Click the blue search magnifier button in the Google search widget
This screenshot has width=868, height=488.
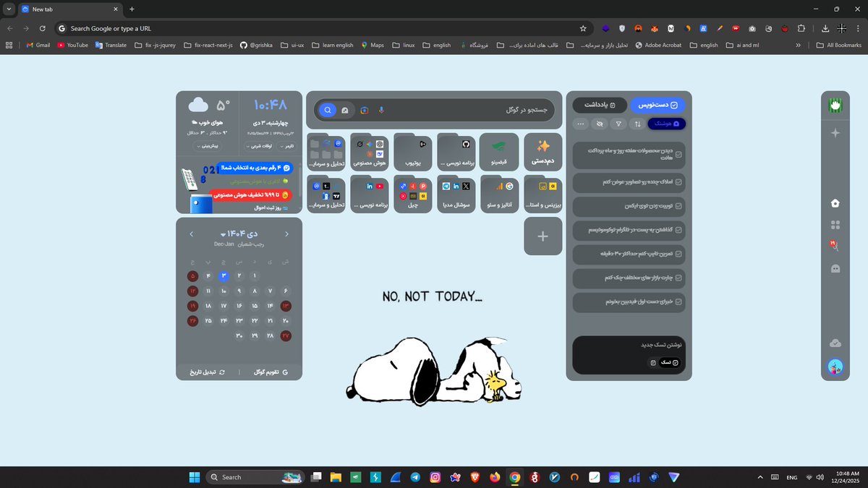coord(328,110)
